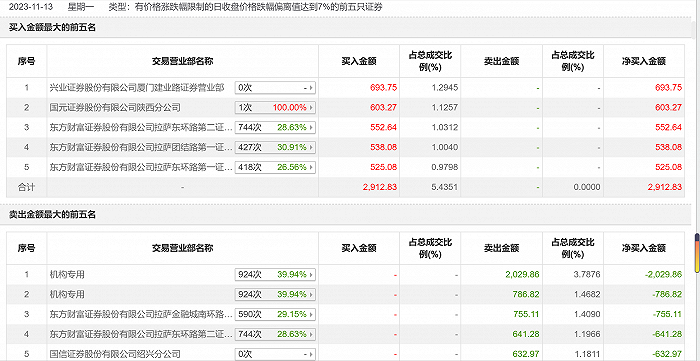The height and width of the screenshot is (361, 700).
Task: Click the -786.82 net buy value
Action: pyautogui.click(x=667, y=295)
